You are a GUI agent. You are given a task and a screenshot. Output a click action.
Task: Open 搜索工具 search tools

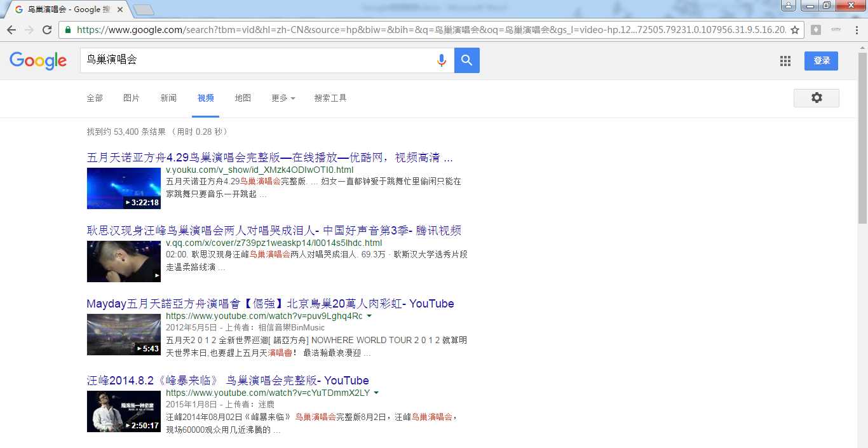pos(330,98)
